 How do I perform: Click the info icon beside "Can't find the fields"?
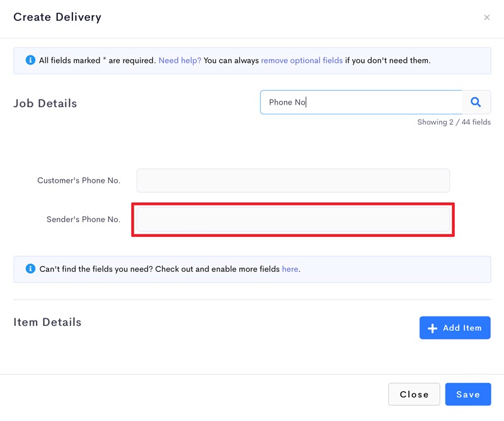pos(30,268)
